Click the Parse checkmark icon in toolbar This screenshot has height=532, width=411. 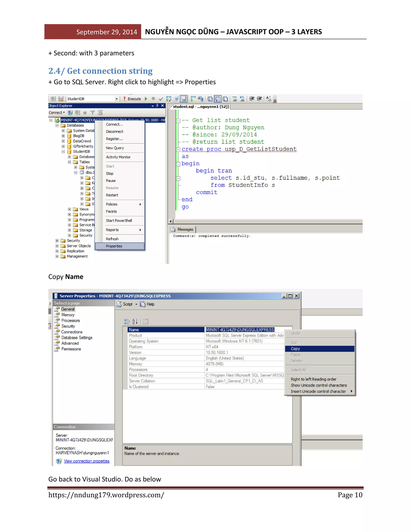[x=161, y=99]
